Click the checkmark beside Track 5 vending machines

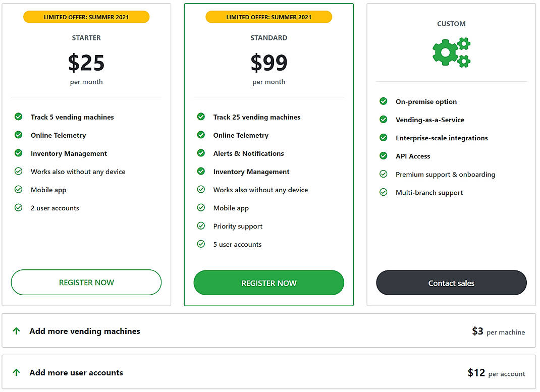19,117
